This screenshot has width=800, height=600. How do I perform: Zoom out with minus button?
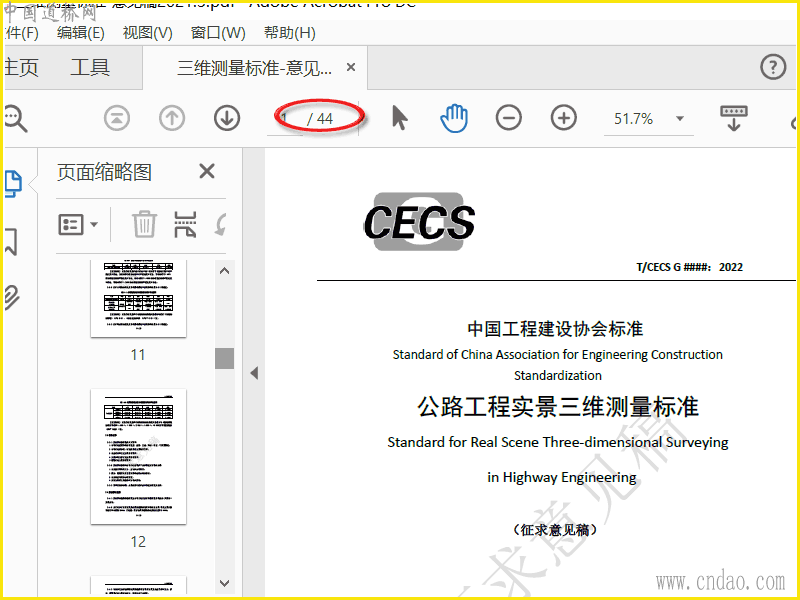coord(509,118)
